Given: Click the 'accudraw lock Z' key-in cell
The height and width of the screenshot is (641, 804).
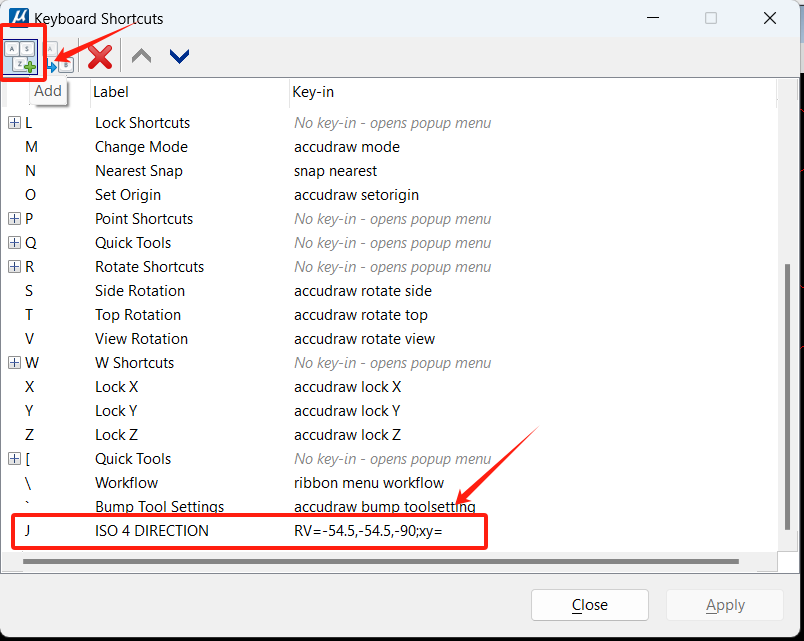Looking at the screenshot, I should coord(348,435).
